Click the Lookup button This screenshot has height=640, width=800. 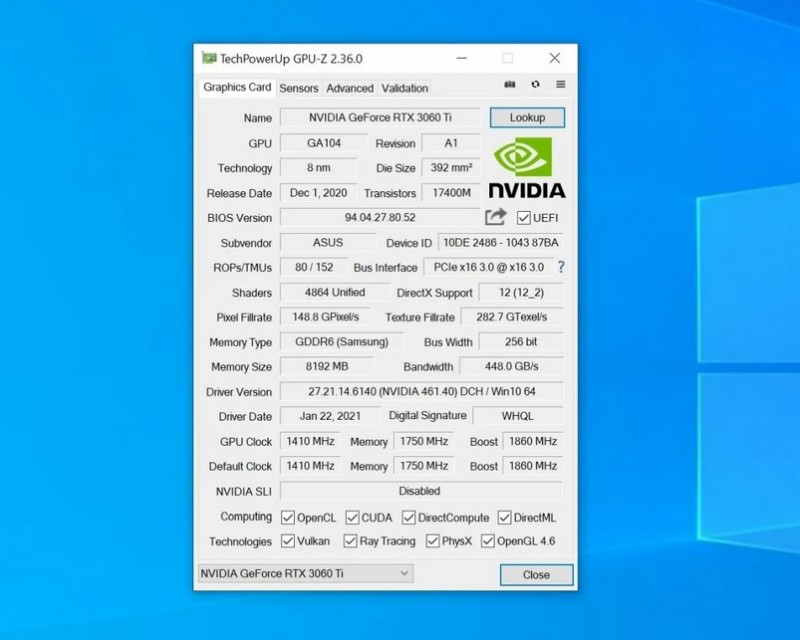pyautogui.click(x=527, y=117)
